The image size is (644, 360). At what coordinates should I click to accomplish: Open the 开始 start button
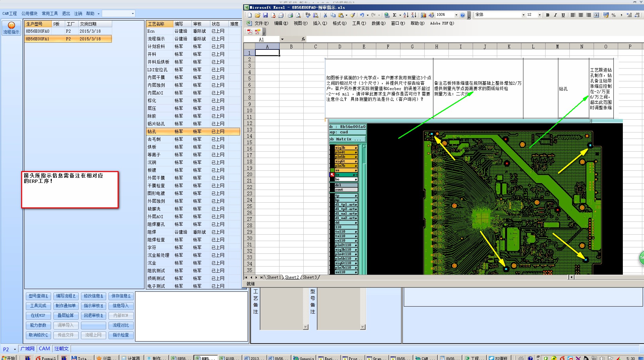pos(9,358)
